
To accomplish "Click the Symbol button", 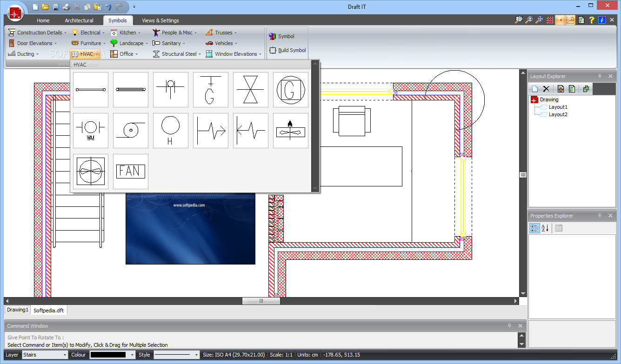I will 282,36.
